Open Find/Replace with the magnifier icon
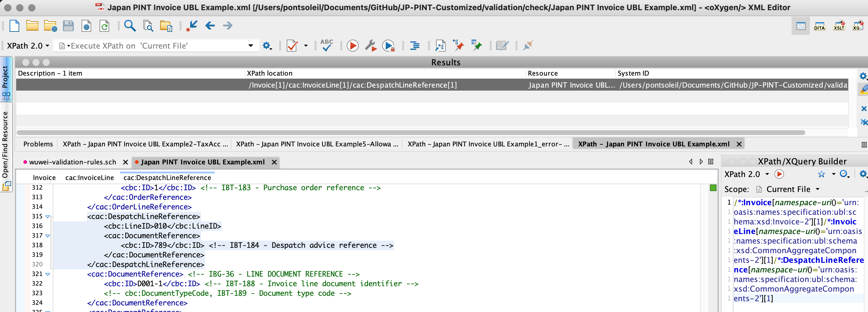 click(x=130, y=25)
